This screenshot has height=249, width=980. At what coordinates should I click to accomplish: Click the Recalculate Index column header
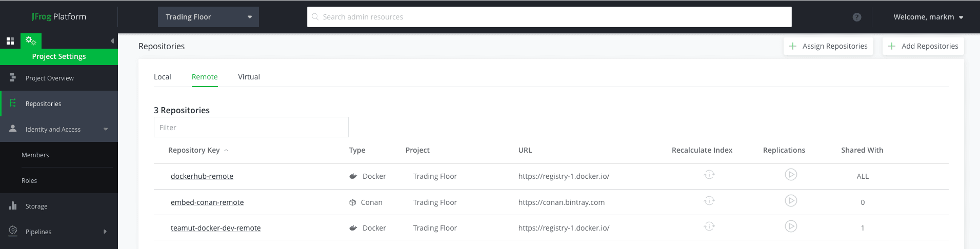702,150
